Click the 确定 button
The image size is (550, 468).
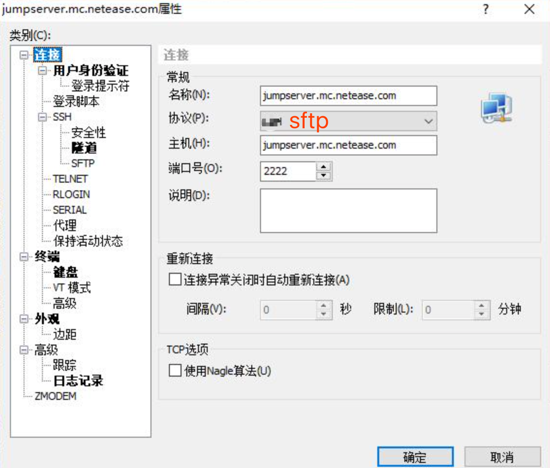[415, 457]
